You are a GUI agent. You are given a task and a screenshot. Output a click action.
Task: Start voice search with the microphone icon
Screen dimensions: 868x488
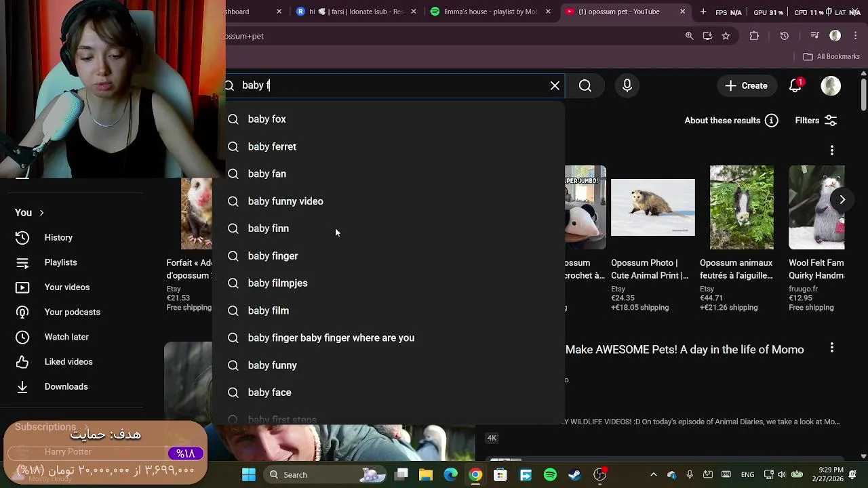[627, 85]
